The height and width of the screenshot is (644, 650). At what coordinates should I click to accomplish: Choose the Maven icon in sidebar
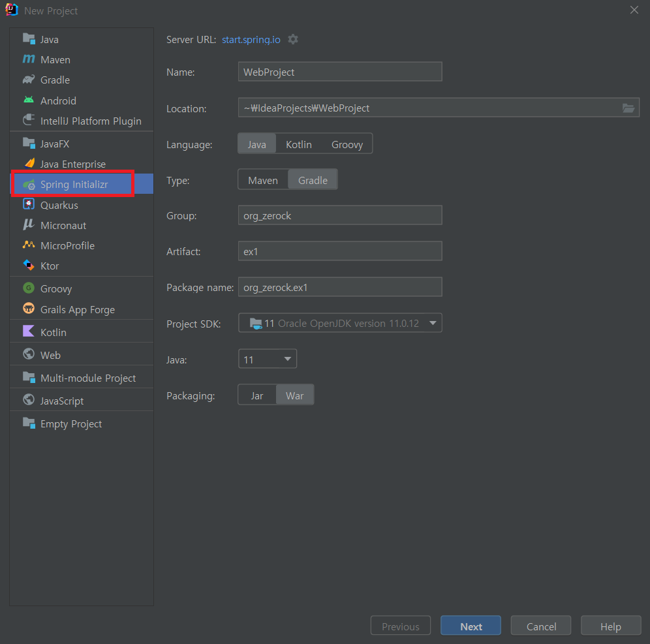(29, 59)
